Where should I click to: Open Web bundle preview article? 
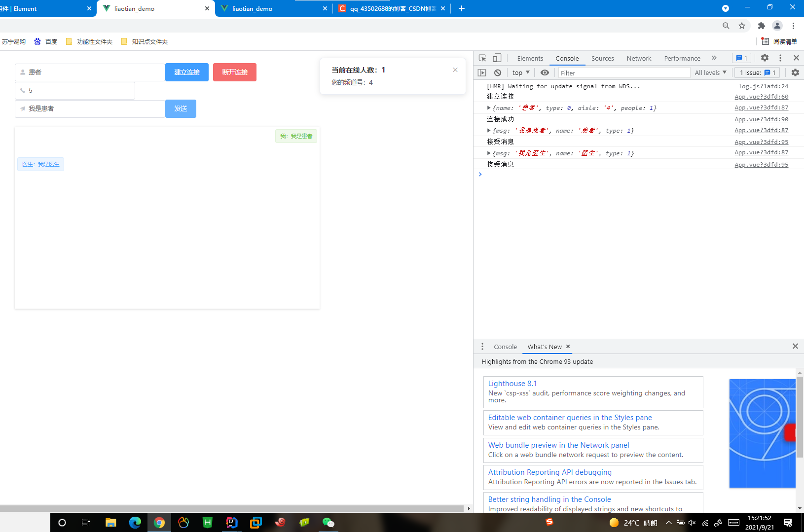point(558,445)
